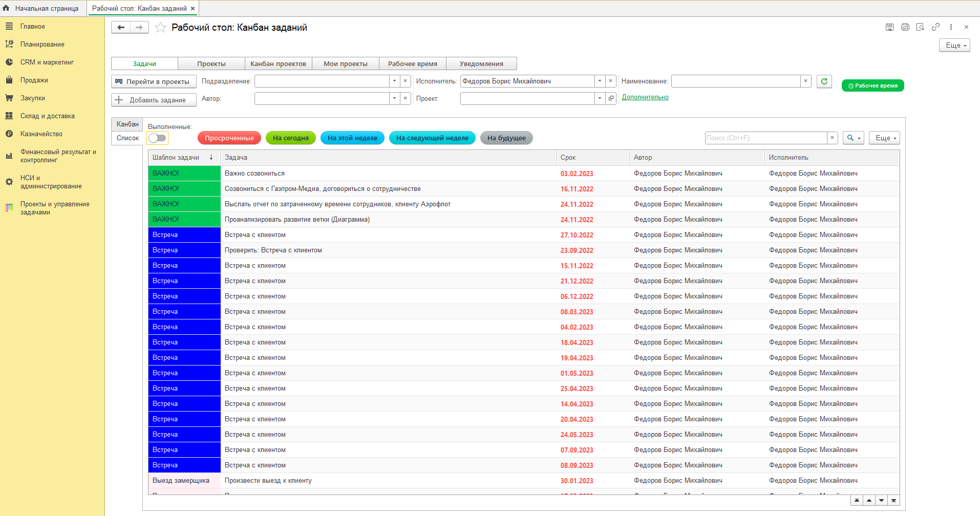Switch to the Проекты tab
Image resolution: width=980 pixels, height=516 pixels.
point(211,63)
